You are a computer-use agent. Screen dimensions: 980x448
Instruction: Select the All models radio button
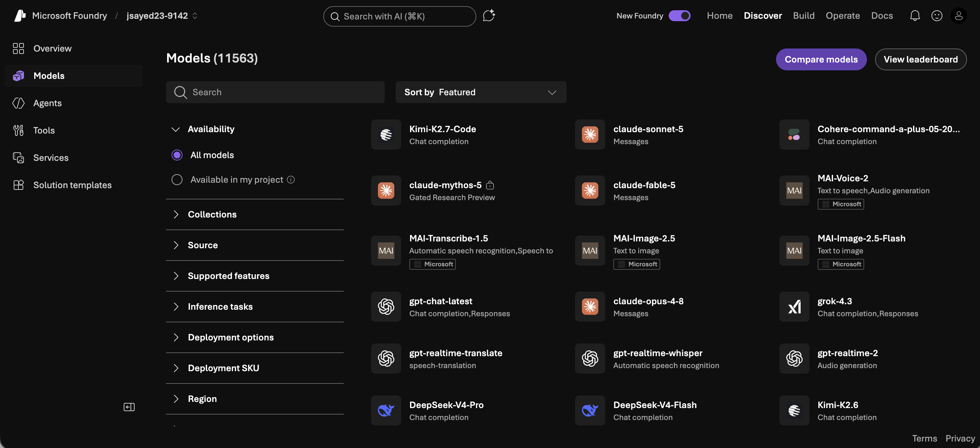(x=177, y=155)
